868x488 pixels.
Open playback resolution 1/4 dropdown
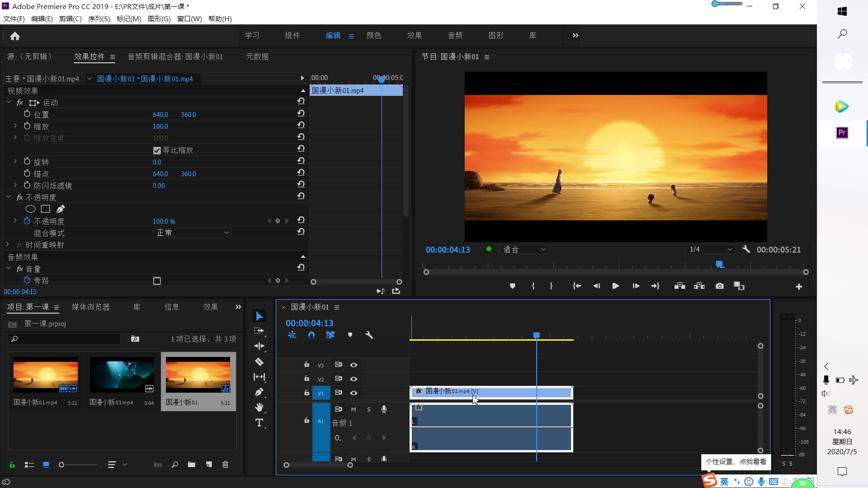pos(710,249)
